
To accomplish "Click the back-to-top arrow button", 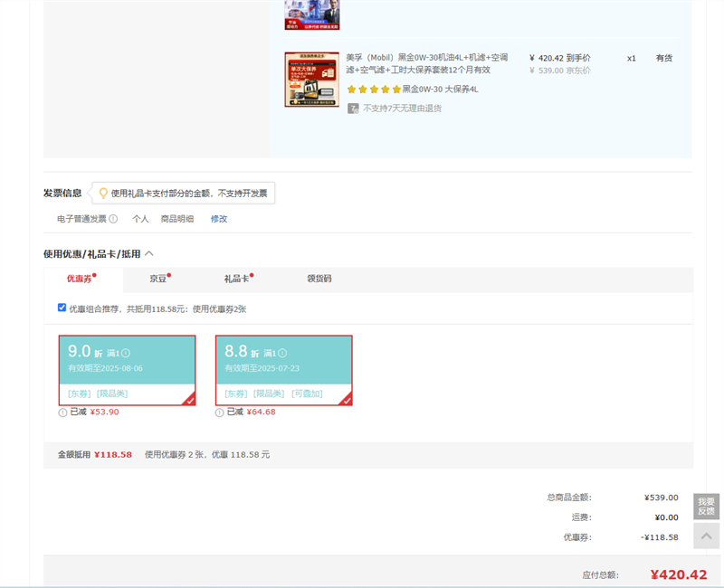I will (706, 536).
